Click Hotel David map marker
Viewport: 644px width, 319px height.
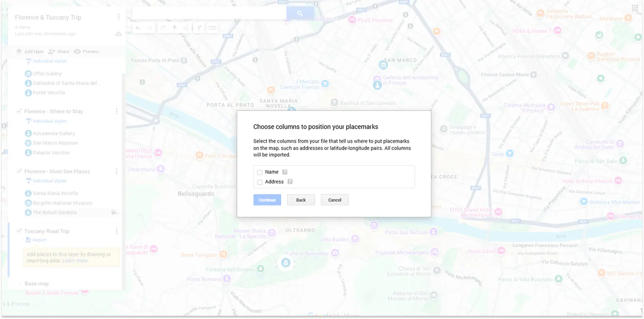pyautogui.click(x=501, y=251)
